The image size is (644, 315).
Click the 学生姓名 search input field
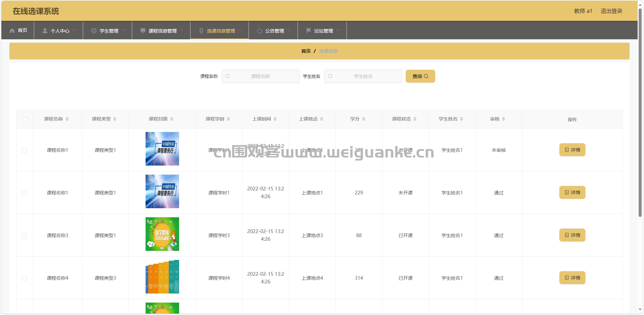tap(363, 76)
